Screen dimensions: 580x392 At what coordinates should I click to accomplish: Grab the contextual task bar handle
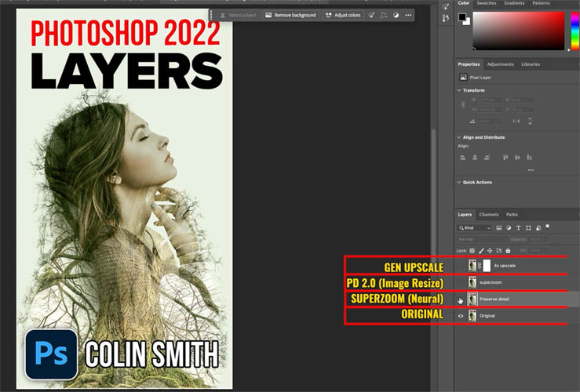(x=211, y=15)
